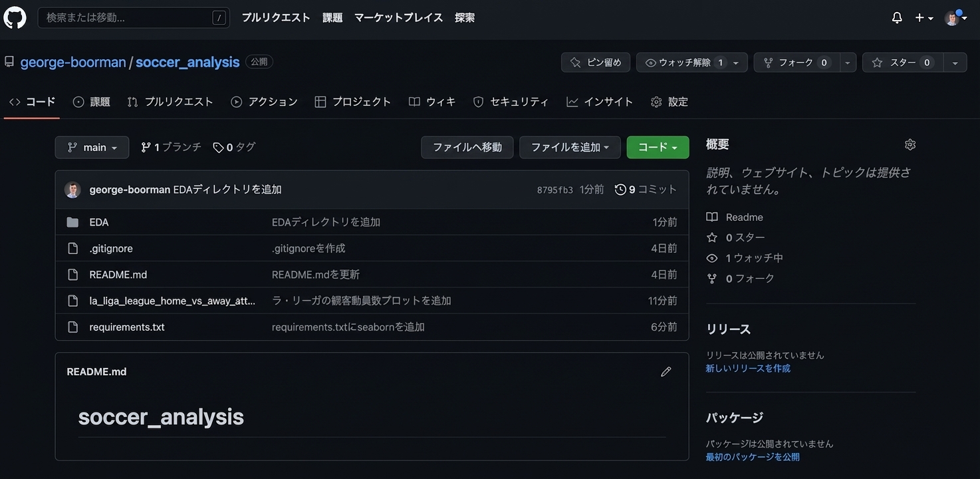This screenshot has height=479, width=980.
Task: Open 探索 in the top navigation
Action: (465, 18)
